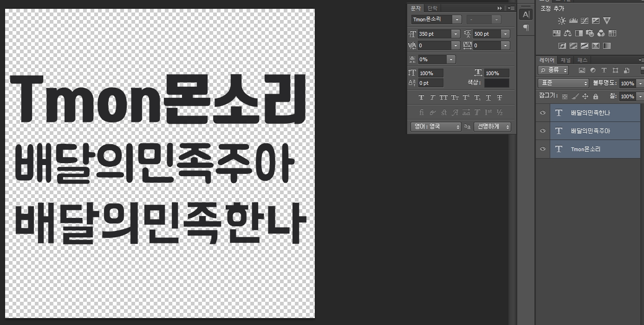Switch to the 단락 tab
Screen dimensions: 644x325
click(432, 8)
